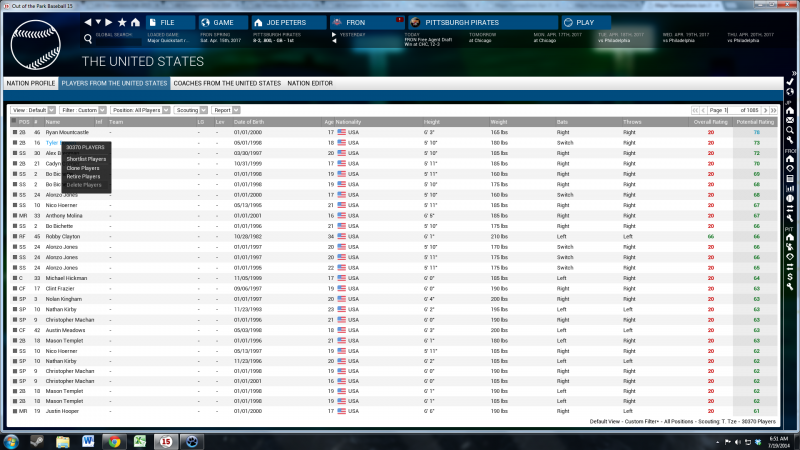
Task: Check the box for Anthony Molina row
Action: click(x=15, y=216)
